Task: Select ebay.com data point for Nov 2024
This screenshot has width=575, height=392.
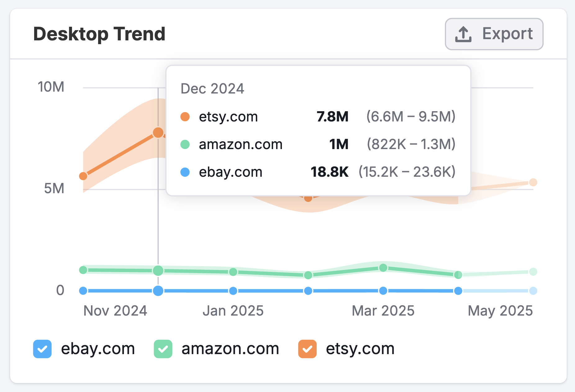Action: click(x=83, y=291)
